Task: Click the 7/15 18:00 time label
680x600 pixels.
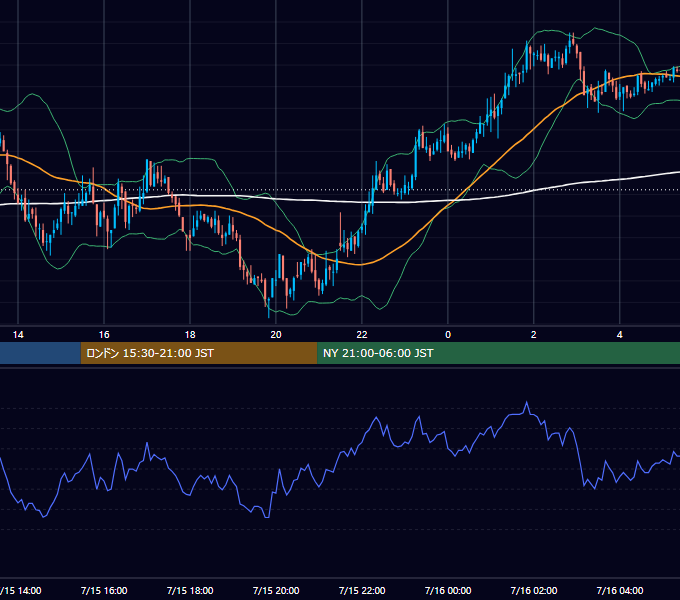Action: click(x=190, y=590)
